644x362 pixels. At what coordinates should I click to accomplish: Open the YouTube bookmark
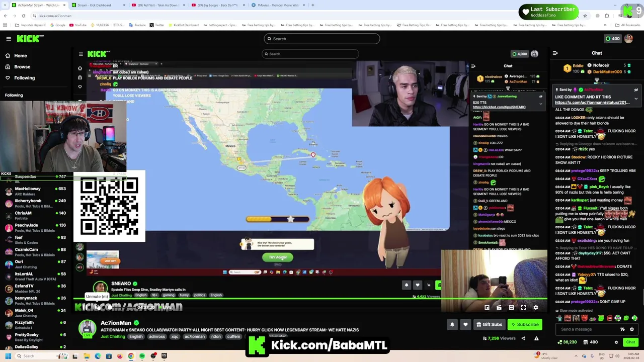(78, 25)
